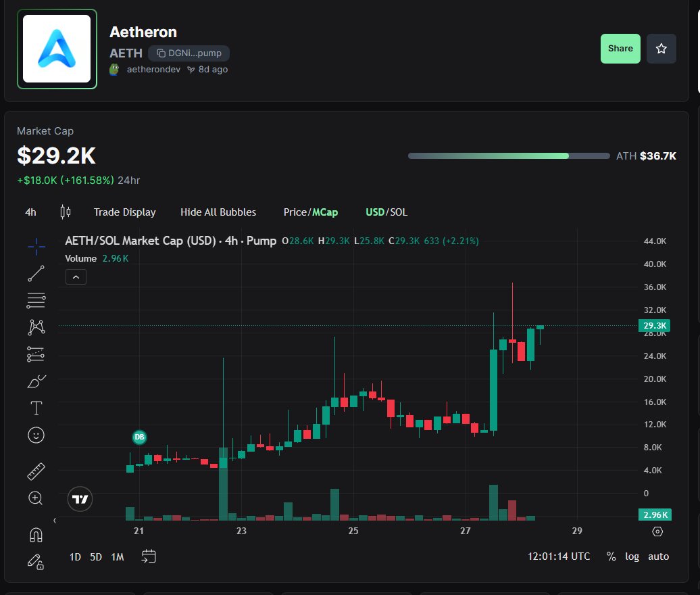Open Trade Display options
The width and height of the screenshot is (700, 595).
coord(124,212)
